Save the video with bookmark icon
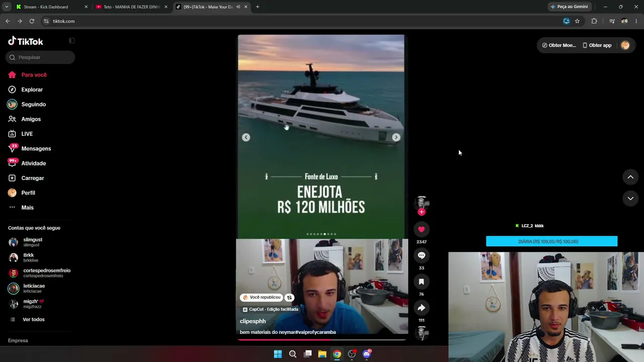 point(422,282)
